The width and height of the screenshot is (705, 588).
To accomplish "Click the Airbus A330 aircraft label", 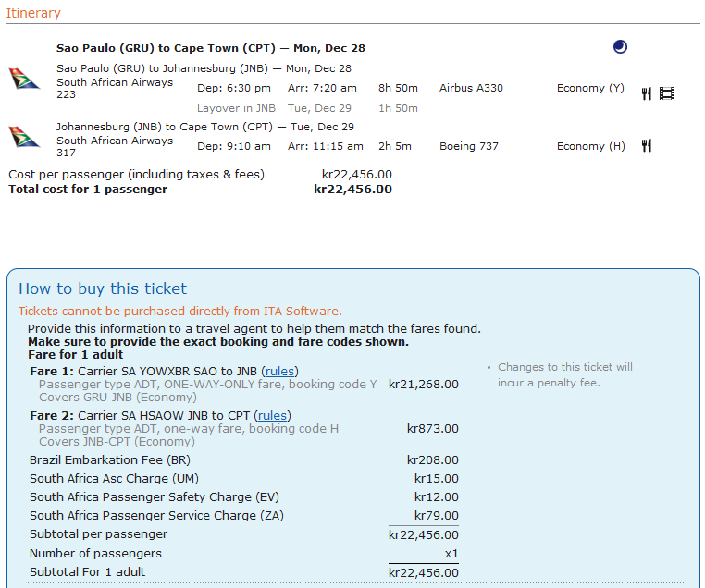I will click(x=471, y=88).
